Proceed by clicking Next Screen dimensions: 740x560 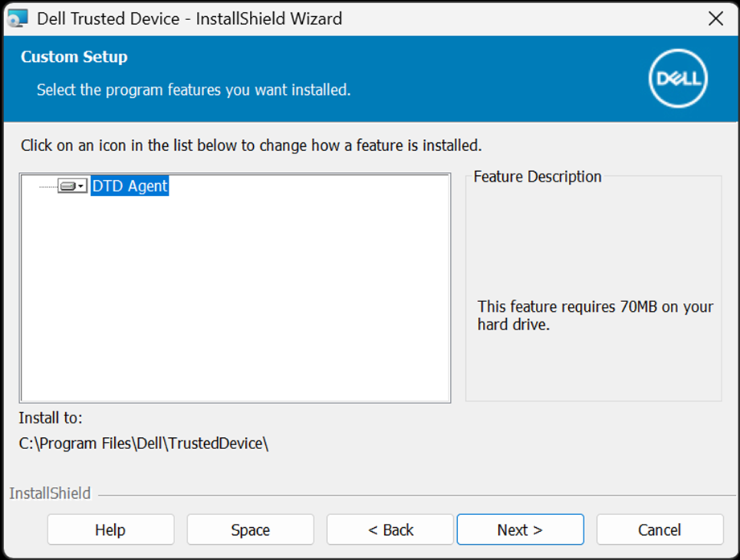pyautogui.click(x=520, y=530)
